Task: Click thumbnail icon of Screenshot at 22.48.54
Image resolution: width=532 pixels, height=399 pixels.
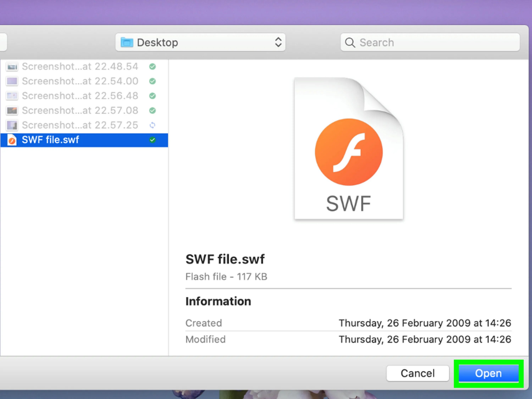Action: point(12,67)
